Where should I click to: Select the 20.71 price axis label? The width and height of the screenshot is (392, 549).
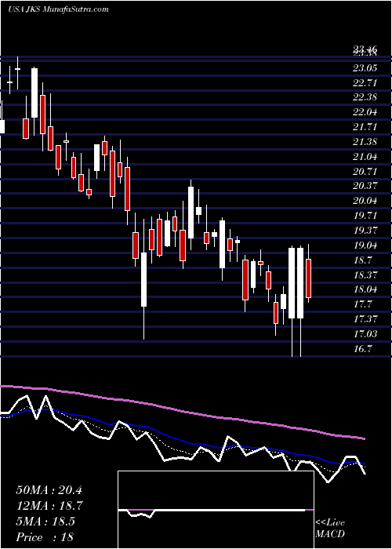click(365, 172)
